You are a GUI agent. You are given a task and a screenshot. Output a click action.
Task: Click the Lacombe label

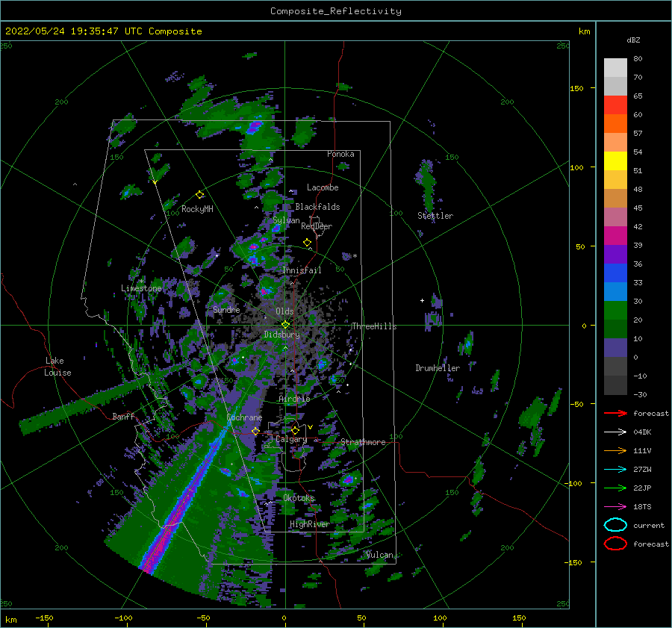pos(323,187)
